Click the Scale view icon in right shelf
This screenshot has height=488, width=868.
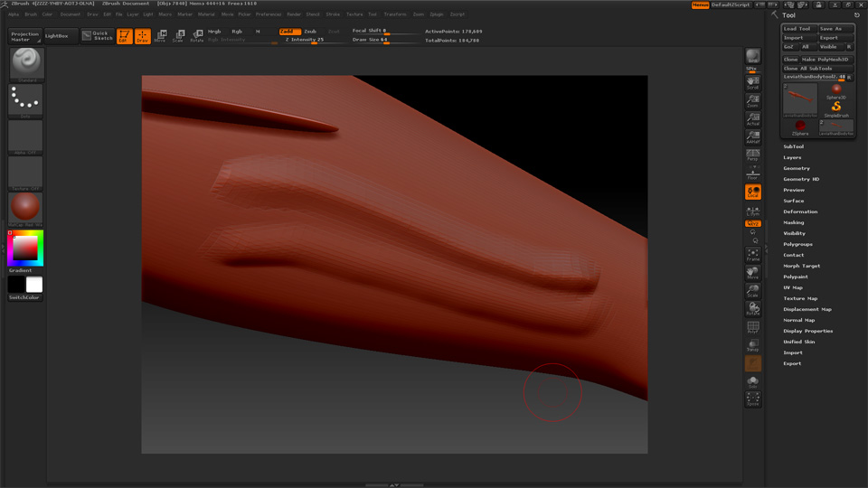pyautogui.click(x=753, y=290)
